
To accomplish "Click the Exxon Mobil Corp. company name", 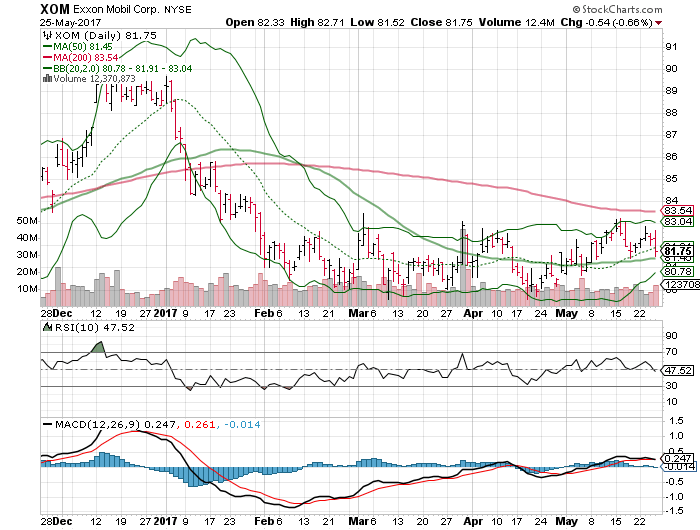I will point(116,9).
